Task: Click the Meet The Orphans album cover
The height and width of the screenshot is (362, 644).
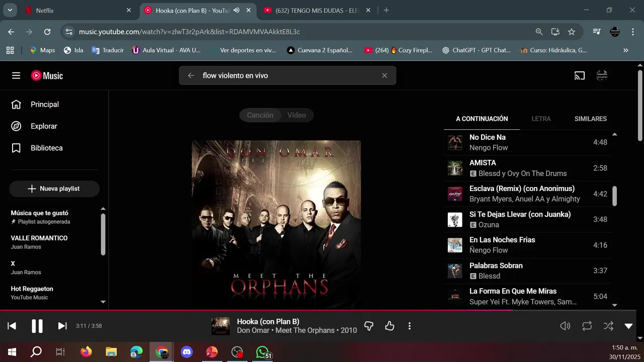Action: pos(276,225)
